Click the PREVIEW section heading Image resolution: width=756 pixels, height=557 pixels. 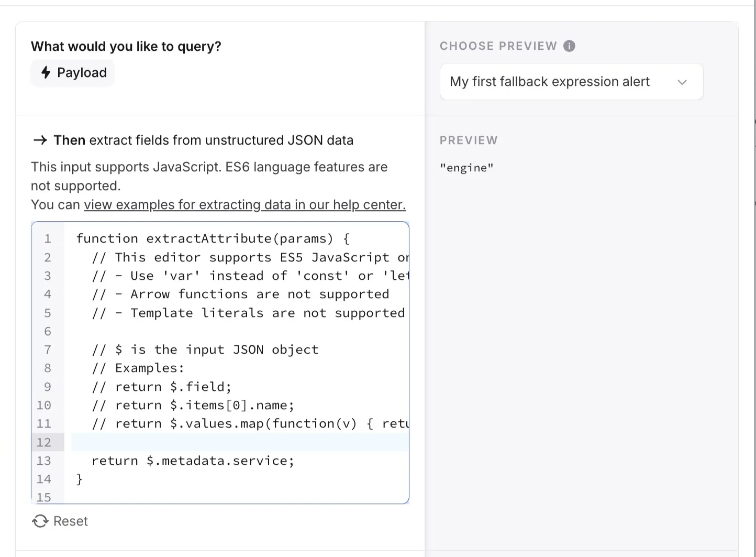click(x=469, y=140)
